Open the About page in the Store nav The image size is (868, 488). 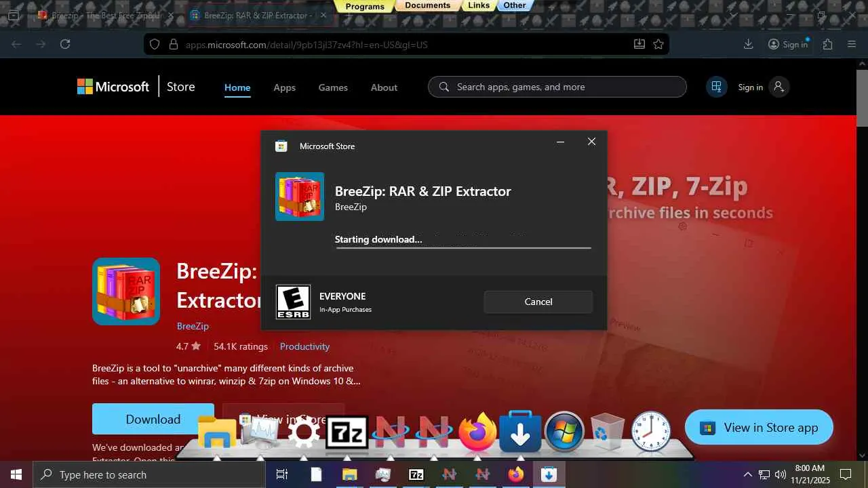(x=384, y=87)
